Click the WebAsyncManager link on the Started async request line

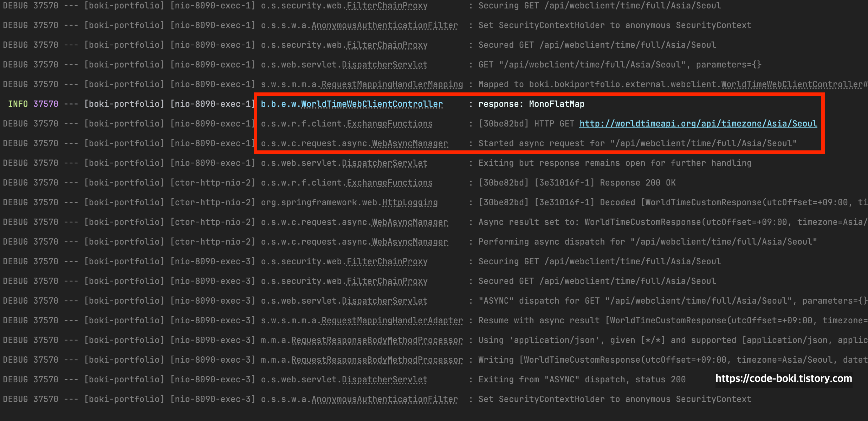tap(410, 143)
